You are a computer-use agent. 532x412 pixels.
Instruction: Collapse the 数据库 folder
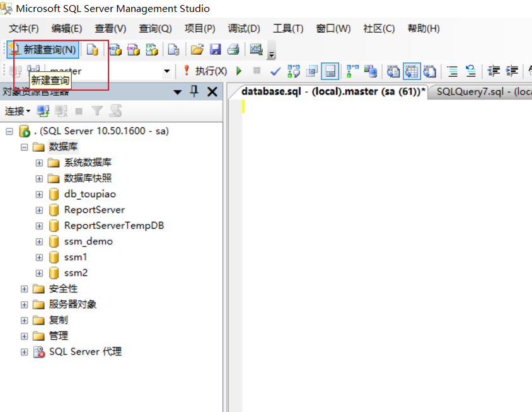point(24,147)
